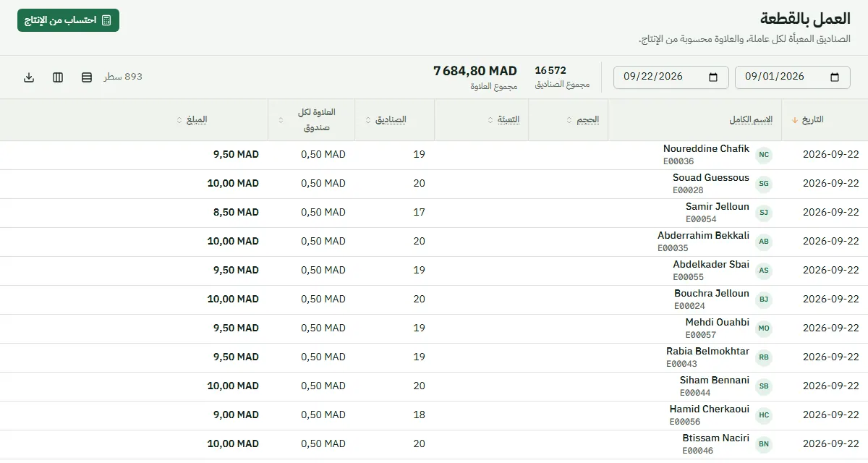Toggle the row density icon

(x=87, y=77)
